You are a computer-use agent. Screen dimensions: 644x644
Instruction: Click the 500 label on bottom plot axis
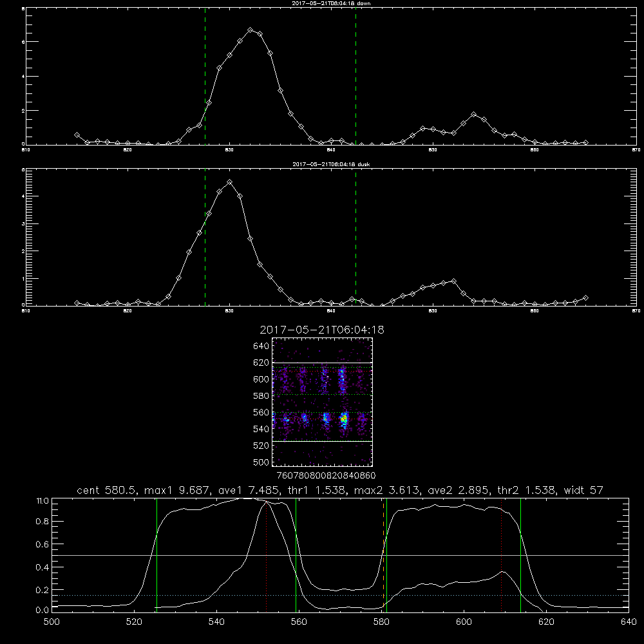(x=52, y=622)
